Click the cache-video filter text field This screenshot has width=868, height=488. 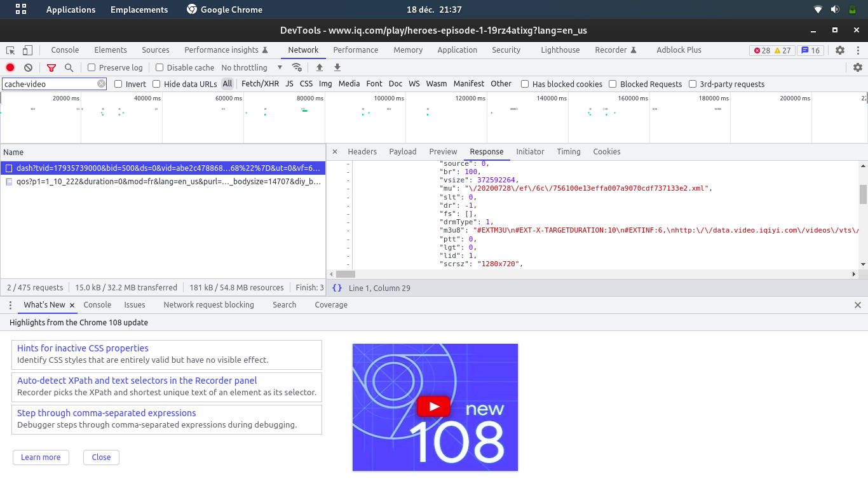pyautogui.click(x=50, y=84)
